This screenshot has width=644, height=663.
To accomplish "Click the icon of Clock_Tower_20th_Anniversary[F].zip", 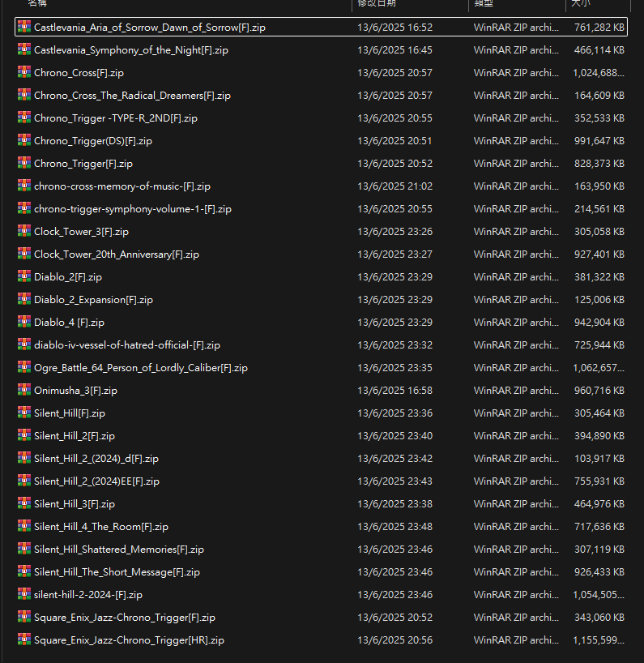I will (x=24, y=254).
